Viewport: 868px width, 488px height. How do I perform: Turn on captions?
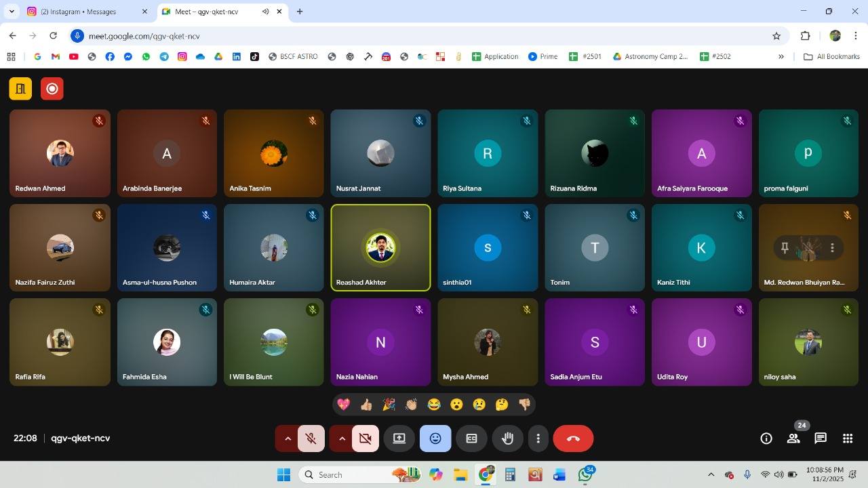[471, 439]
